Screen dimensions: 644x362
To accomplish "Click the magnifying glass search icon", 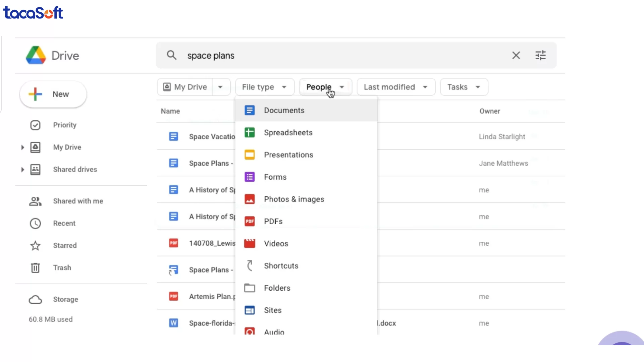I will (171, 55).
